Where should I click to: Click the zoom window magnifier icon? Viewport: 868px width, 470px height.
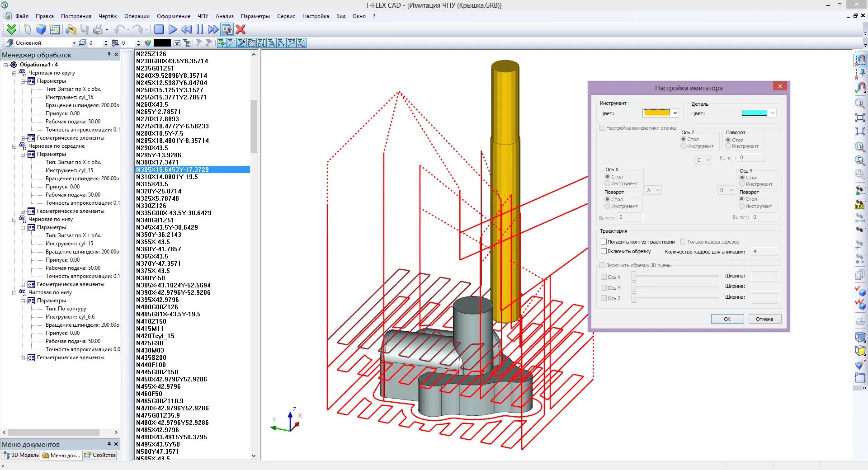pyautogui.click(x=860, y=103)
